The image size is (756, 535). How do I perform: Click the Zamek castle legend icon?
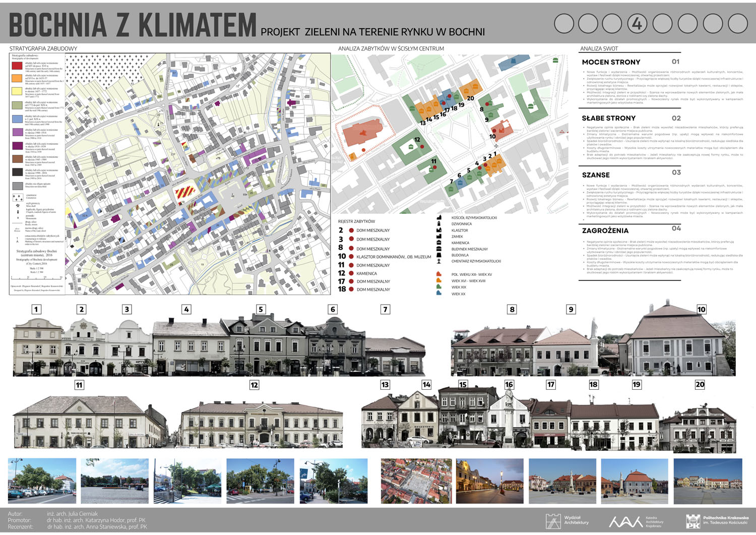439,236
